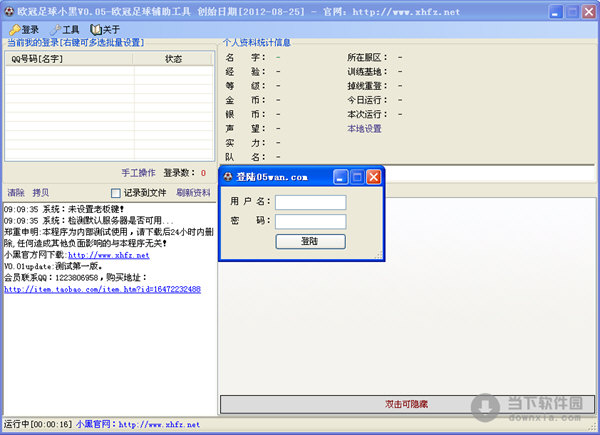
Task: Open the 关于 about menu
Action: pos(105,30)
